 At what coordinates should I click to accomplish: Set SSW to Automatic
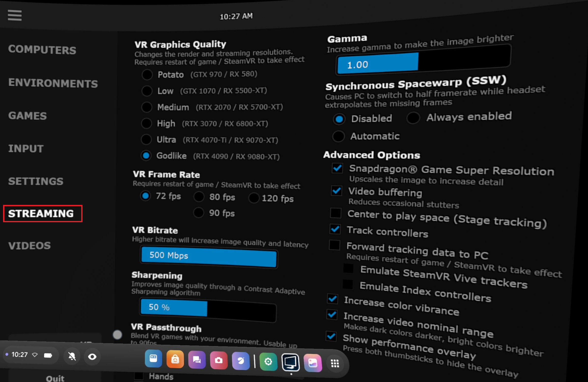click(338, 136)
